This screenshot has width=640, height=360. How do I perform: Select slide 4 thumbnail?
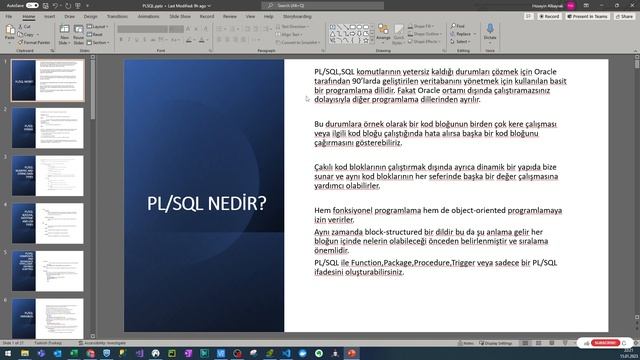click(x=48, y=223)
